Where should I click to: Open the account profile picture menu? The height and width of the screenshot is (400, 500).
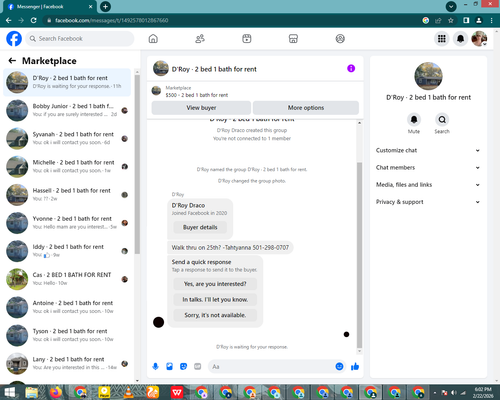[479, 39]
